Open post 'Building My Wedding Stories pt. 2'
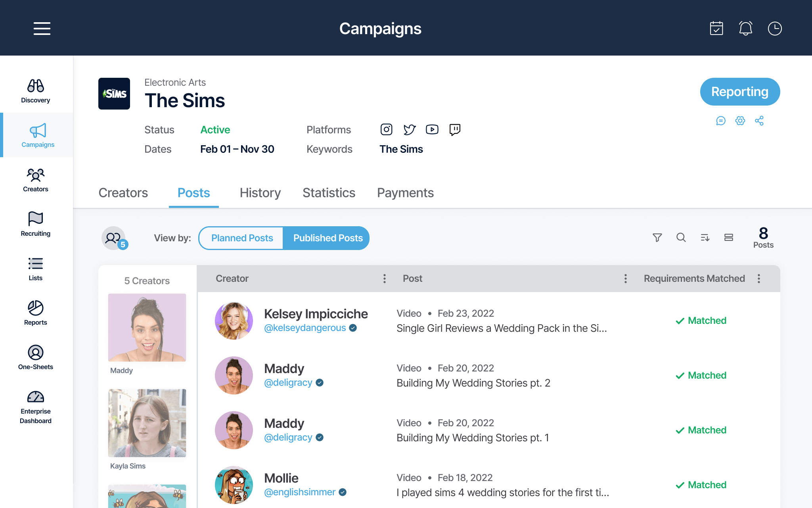Image resolution: width=812 pixels, height=508 pixels. point(473,383)
